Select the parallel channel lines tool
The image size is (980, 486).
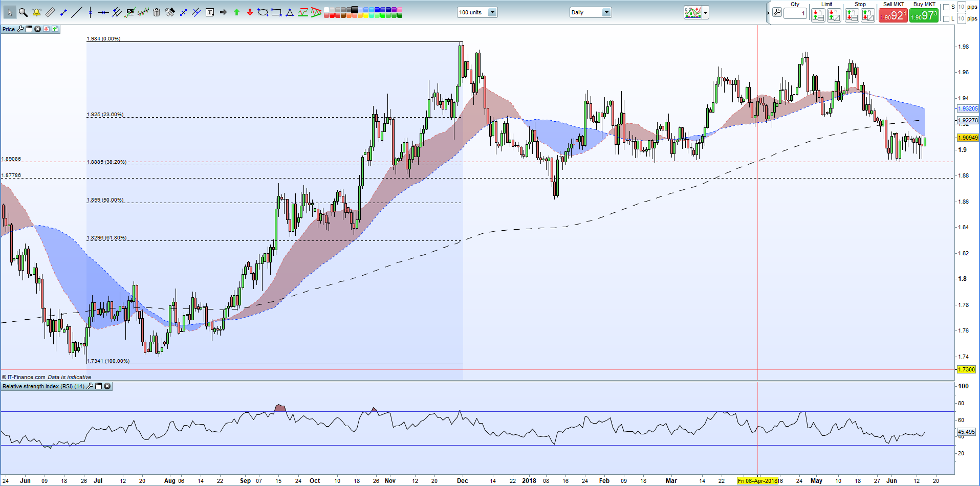click(x=197, y=12)
